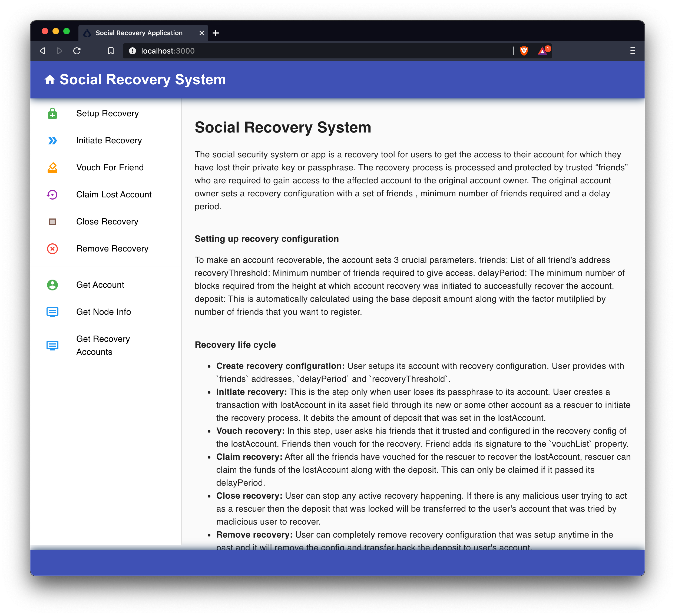Click the Get Node Info list icon

pos(52,312)
